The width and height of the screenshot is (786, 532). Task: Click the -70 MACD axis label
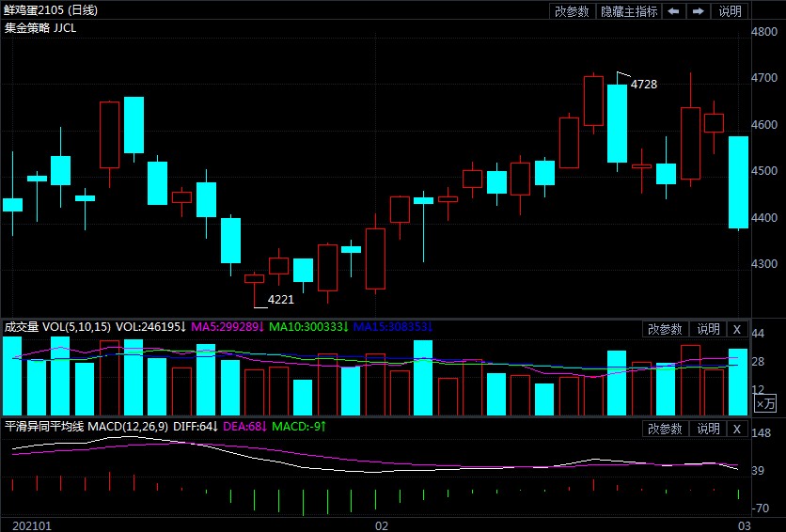(x=761, y=508)
